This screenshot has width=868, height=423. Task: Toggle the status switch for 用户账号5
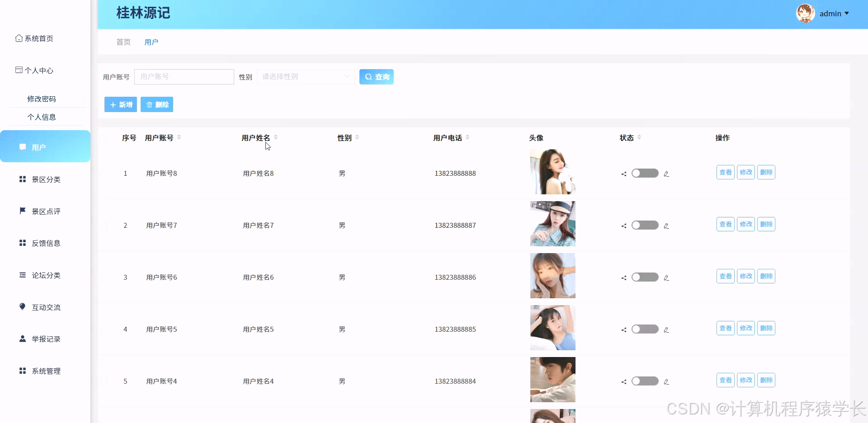pyautogui.click(x=645, y=329)
